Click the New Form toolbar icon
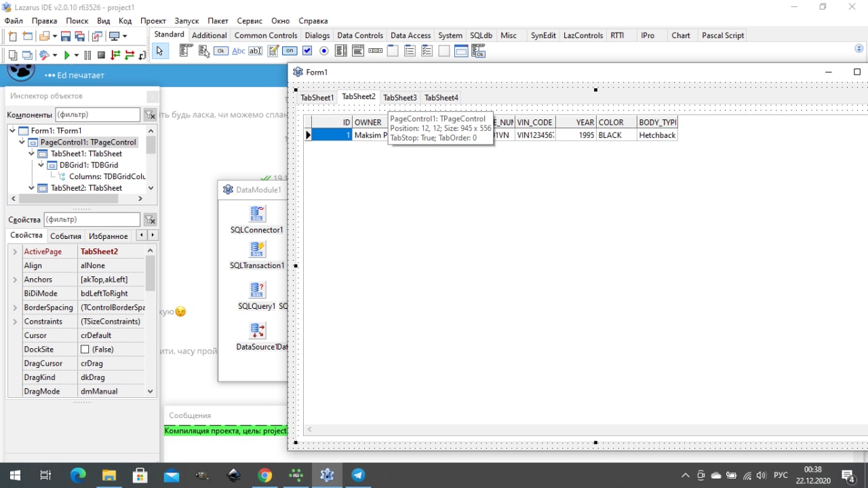This screenshot has width=868, height=488. click(x=28, y=37)
